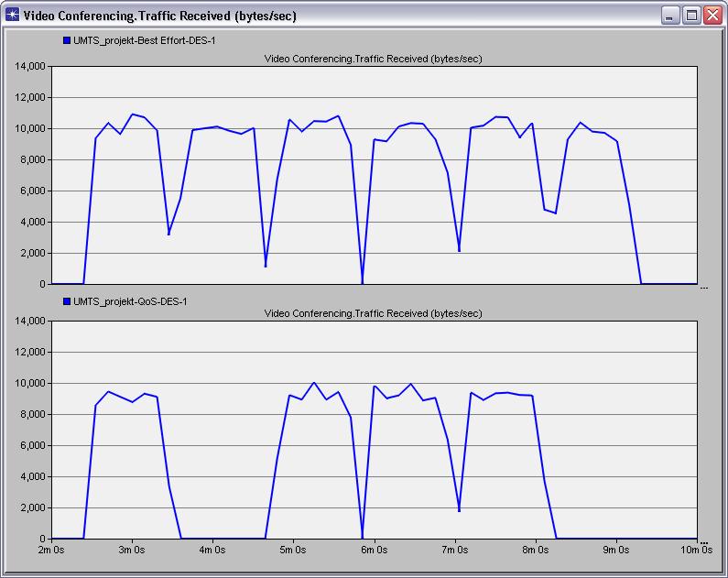This screenshot has width=728, height=578.
Task: Click the blue legend swatch for QoS-DES-1
Action: 67,301
